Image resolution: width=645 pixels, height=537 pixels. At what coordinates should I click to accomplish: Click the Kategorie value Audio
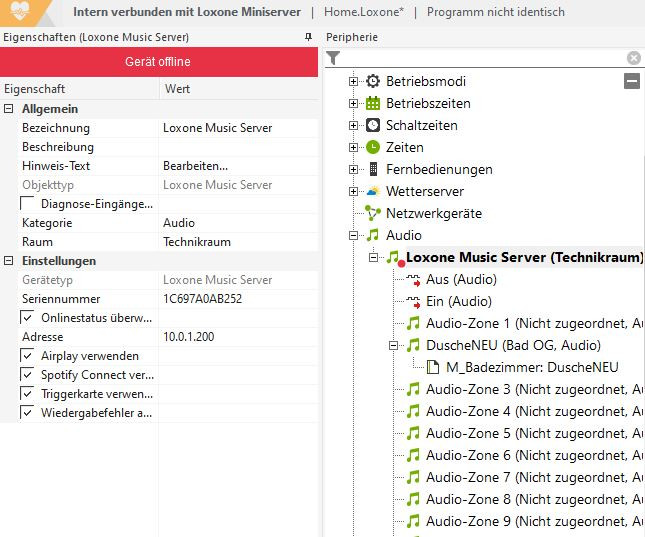click(239, 223)
